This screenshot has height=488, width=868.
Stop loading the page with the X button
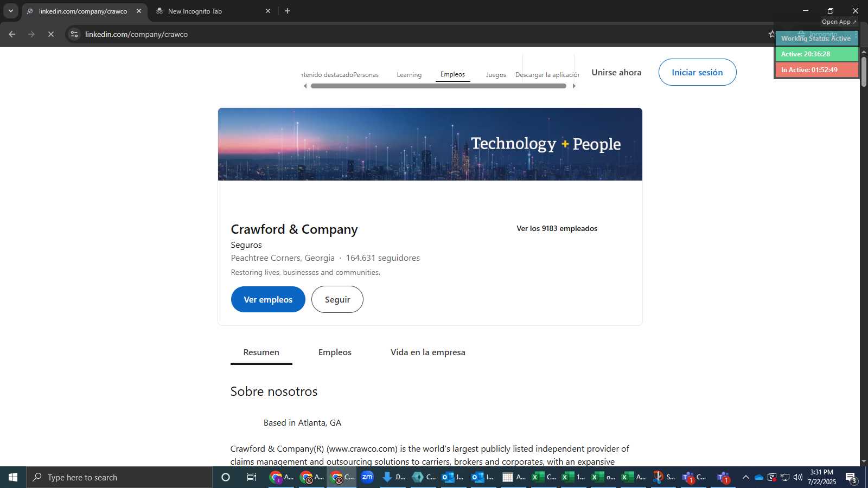(x=50, y=34)
